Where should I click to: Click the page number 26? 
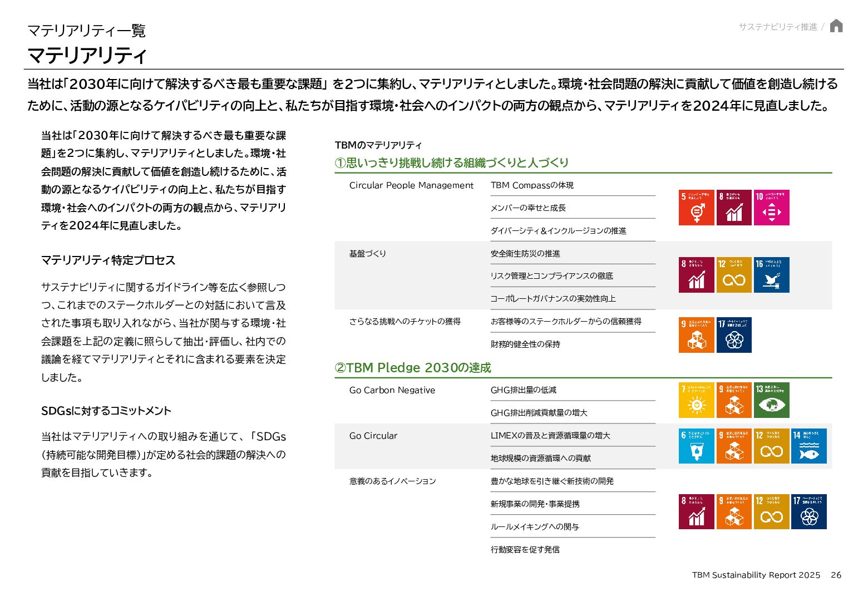[x=836, y=575]
